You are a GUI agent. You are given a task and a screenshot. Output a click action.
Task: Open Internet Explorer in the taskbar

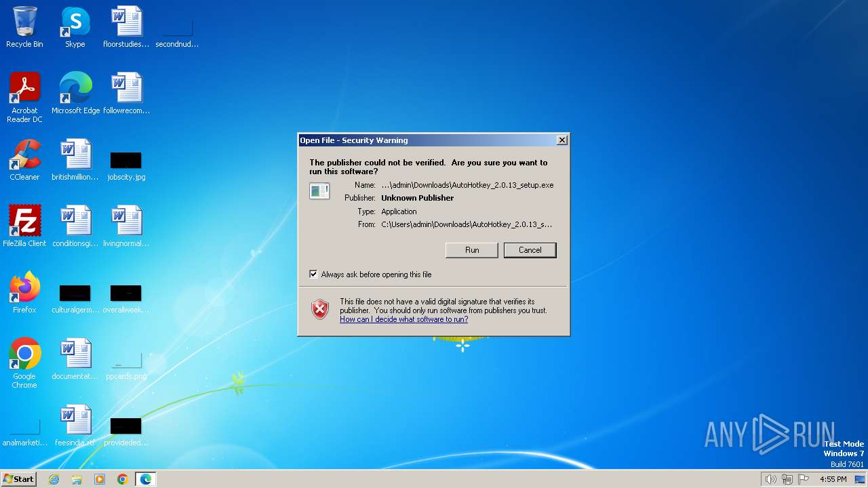pos(54,479)
